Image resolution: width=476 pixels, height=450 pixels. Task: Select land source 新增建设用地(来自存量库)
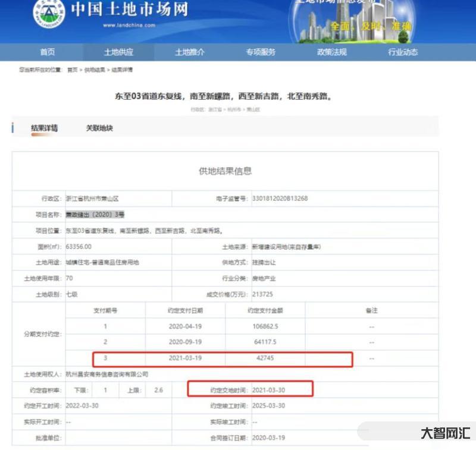[x=286, y=247]
